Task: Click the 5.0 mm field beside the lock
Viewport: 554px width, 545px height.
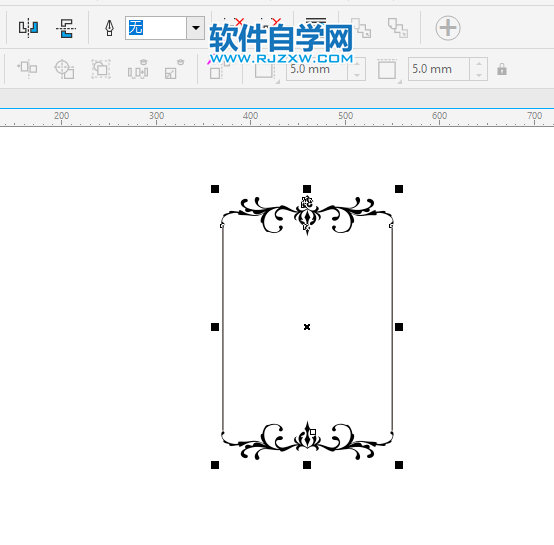Action: pos(439,69)
